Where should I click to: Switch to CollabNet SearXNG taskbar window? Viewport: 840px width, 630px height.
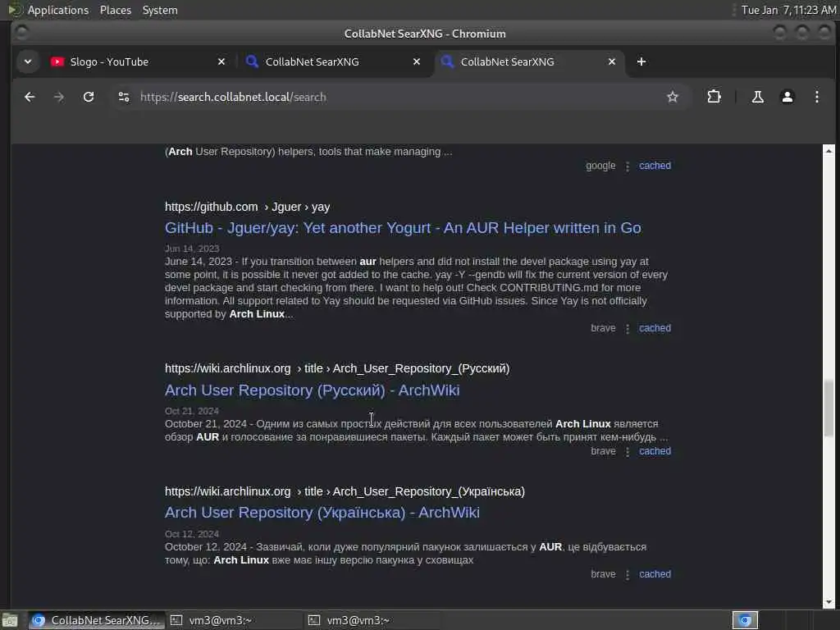coord(95,620)
